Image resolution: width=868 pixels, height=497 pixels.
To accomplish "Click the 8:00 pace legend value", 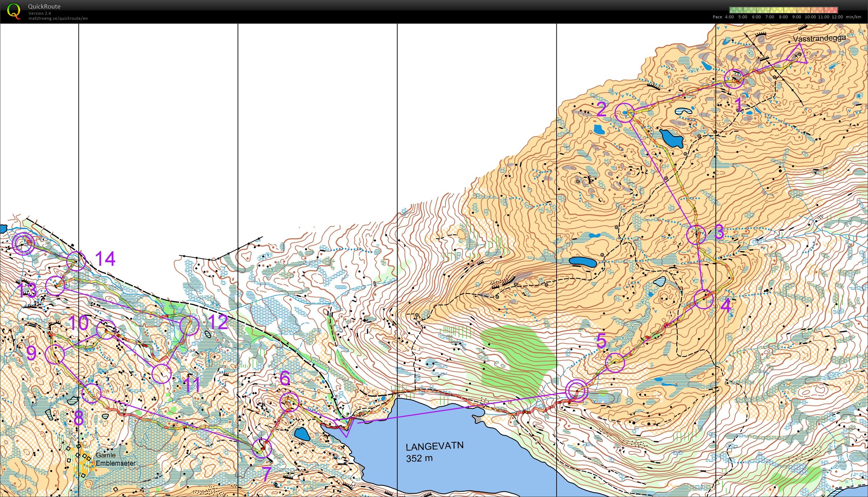I will (784, 17).
